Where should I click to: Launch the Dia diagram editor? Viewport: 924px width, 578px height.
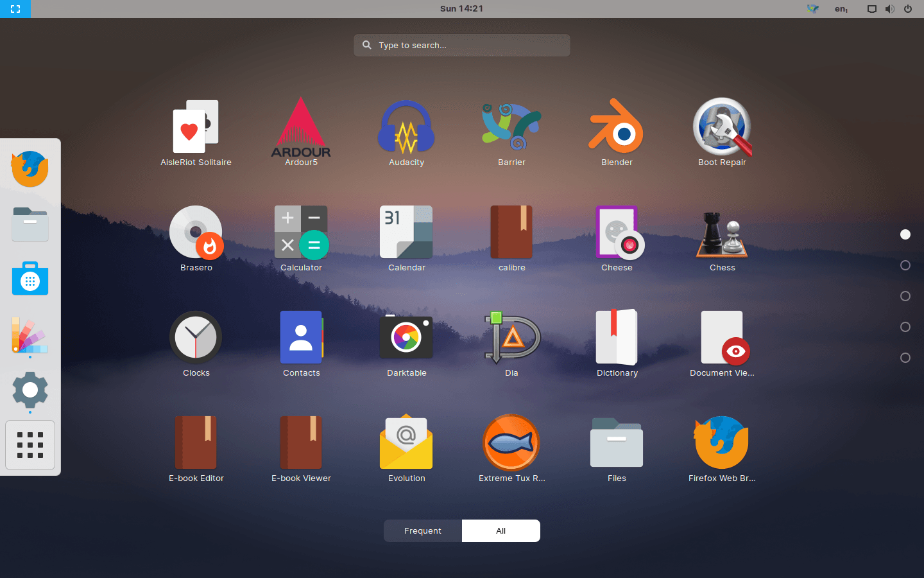511,337
